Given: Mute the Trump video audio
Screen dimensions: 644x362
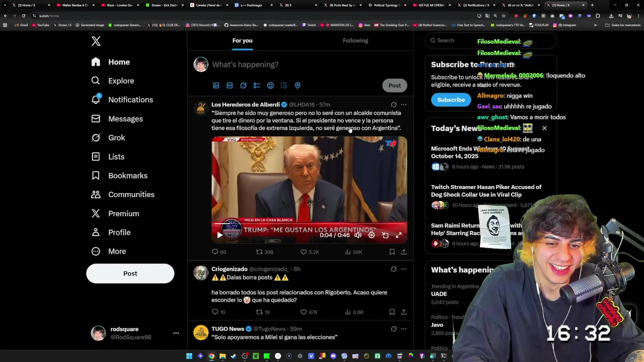Looking at the screenshot, I should click(358, 235).
